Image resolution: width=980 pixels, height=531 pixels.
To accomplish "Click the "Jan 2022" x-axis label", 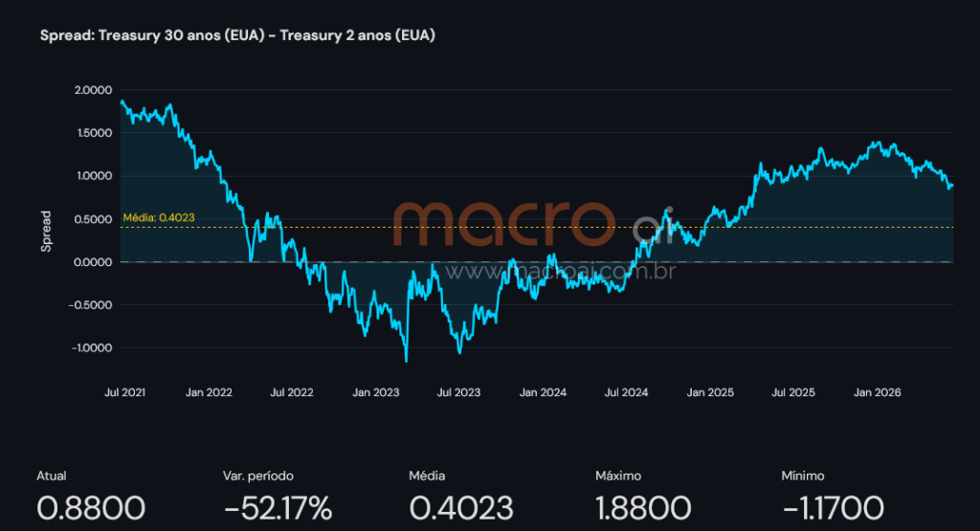I will 209,392.
